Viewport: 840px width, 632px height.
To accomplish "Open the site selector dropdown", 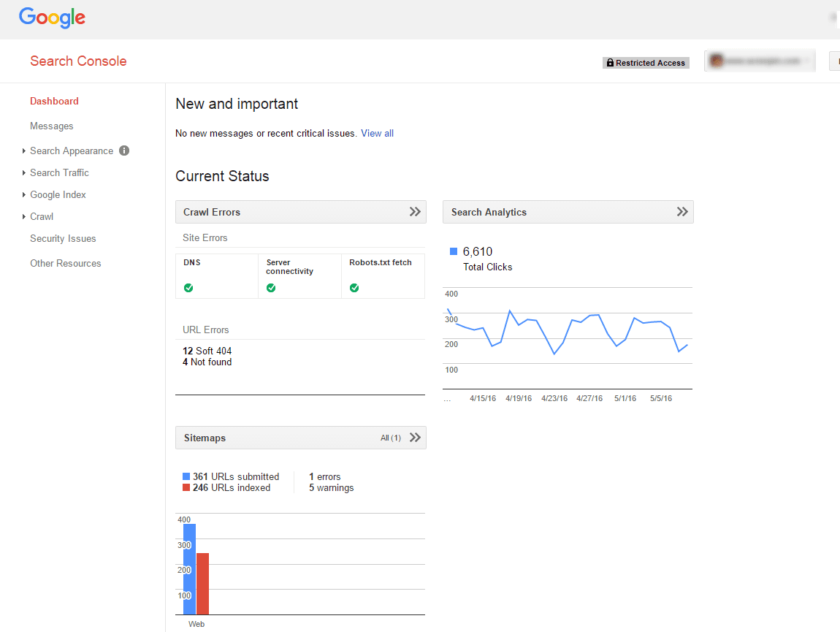I will [760, 61].
